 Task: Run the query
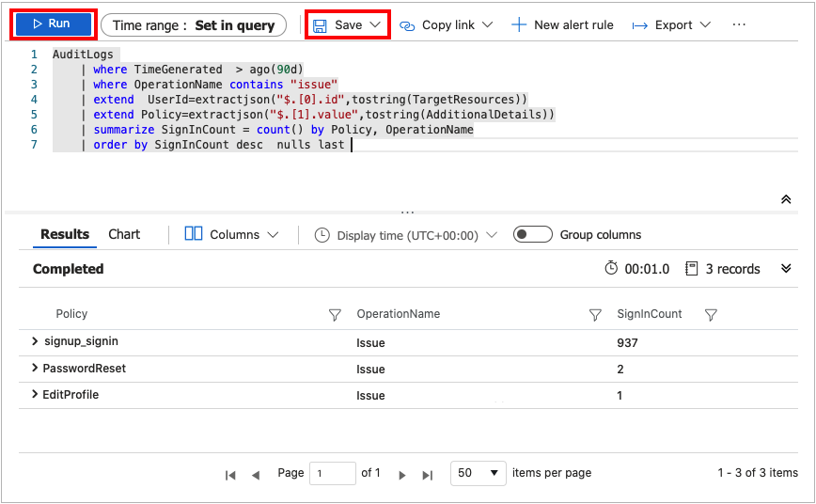pos(53,24)
